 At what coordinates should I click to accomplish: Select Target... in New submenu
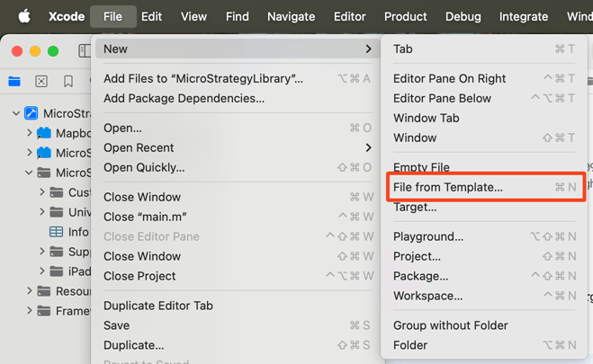point(484,208)
